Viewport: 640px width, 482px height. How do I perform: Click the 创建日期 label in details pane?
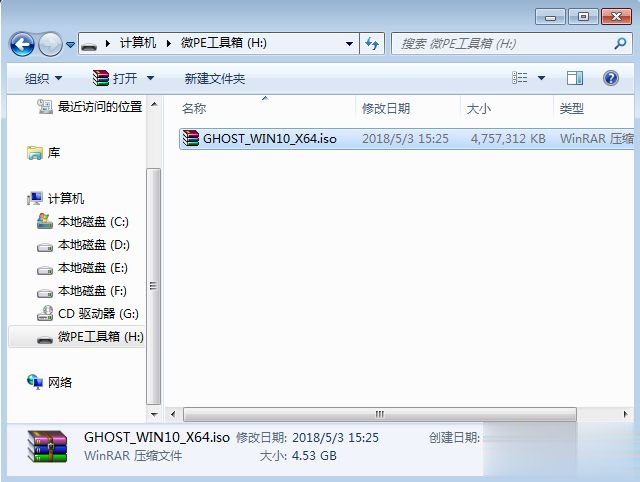click(454, 438)
